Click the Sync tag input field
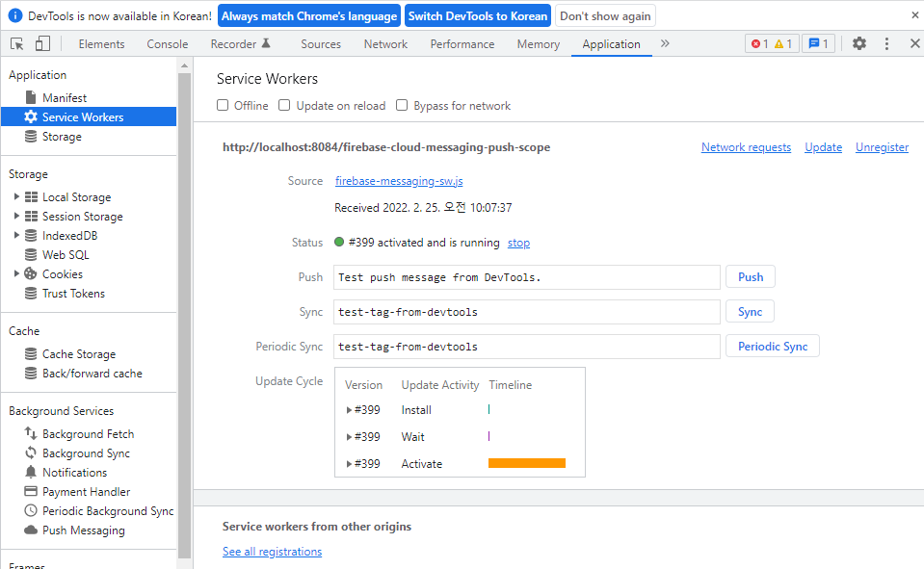 tap(527, 312)
